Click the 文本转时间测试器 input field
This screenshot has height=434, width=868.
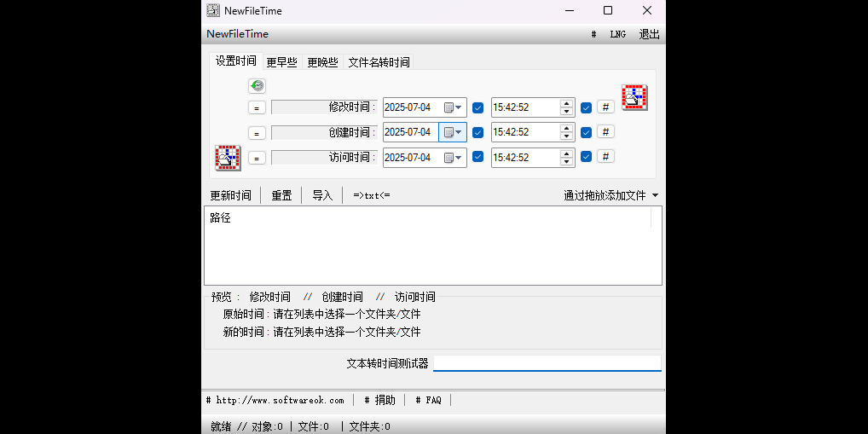[547, 363]
